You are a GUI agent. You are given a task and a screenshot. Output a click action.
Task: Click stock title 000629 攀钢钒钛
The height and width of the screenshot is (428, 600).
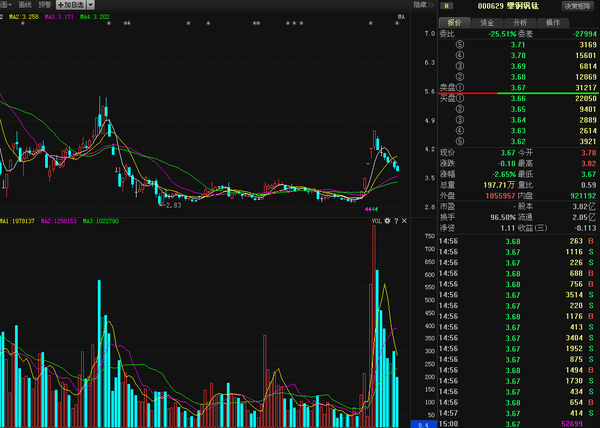pos(508,6)
